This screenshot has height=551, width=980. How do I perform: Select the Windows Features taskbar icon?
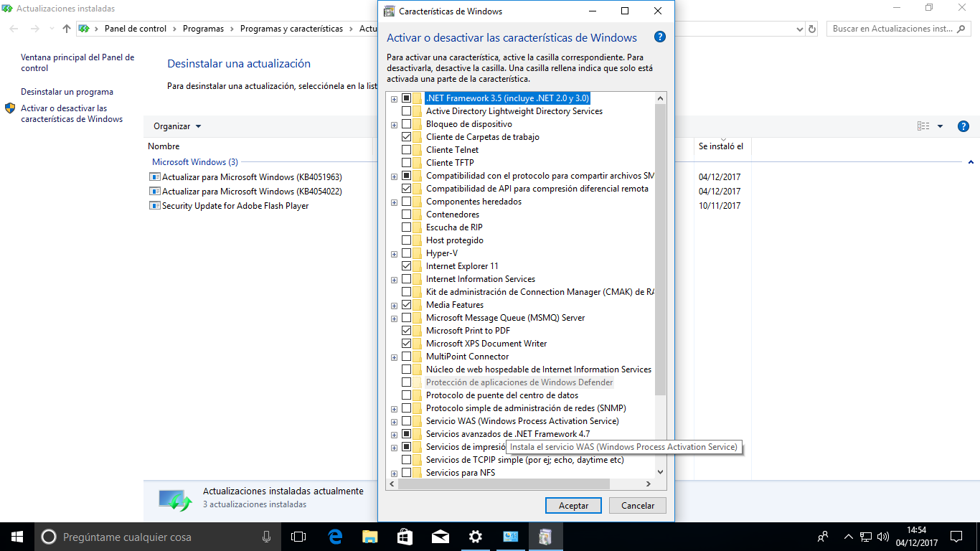(x=545, y=537)
